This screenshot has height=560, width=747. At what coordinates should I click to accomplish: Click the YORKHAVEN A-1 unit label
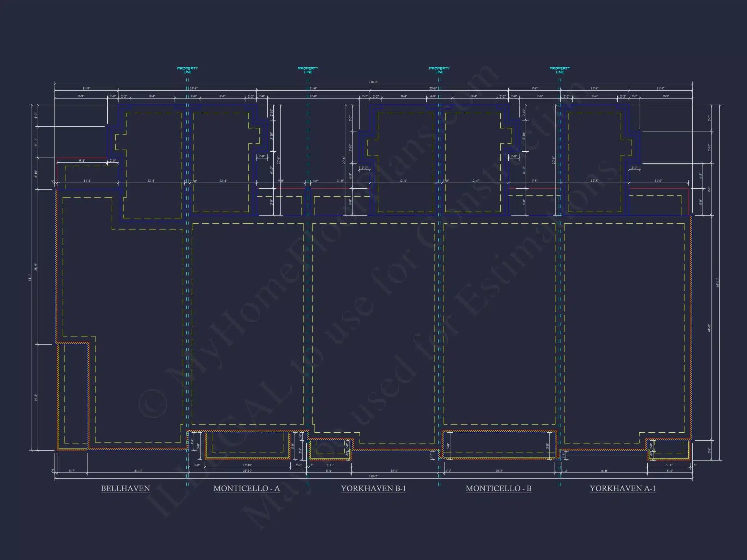click(x=623, y=488)
